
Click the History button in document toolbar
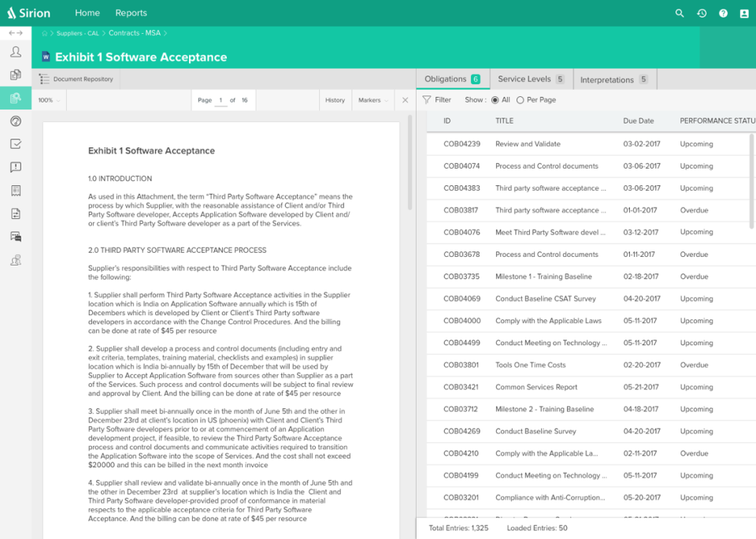point(335,100)
